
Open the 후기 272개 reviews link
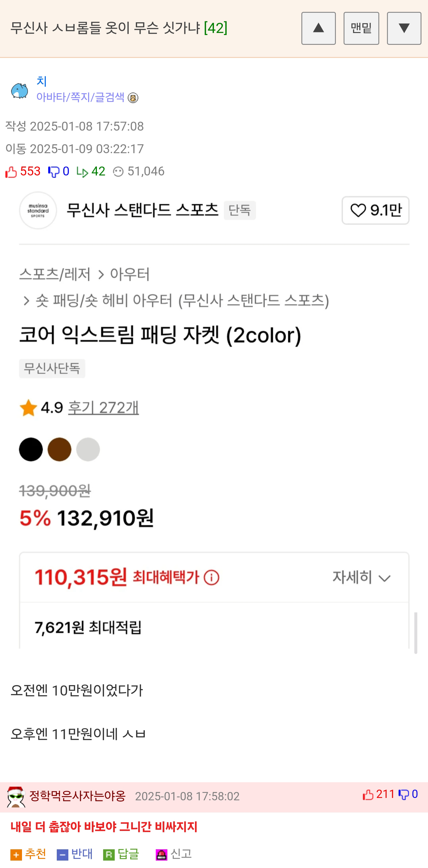tap(103, 408)
